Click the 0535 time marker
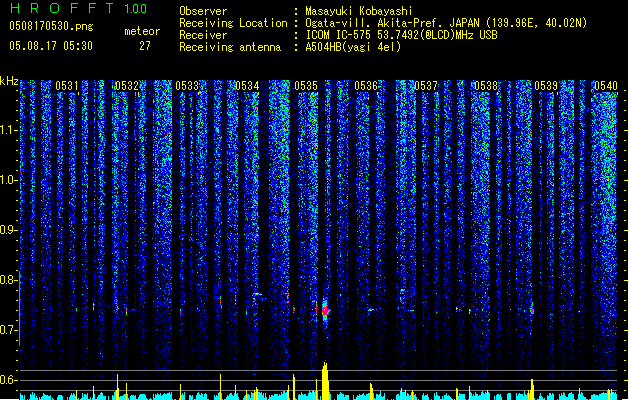Image resolution: width=629 pixels, height=400 pixels. (x=306, y=86)
